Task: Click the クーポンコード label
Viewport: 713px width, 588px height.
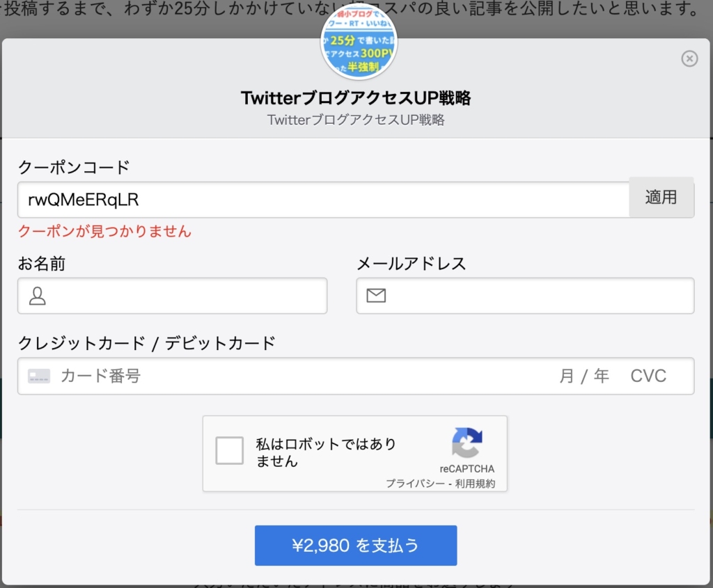Action: point(74,167)
